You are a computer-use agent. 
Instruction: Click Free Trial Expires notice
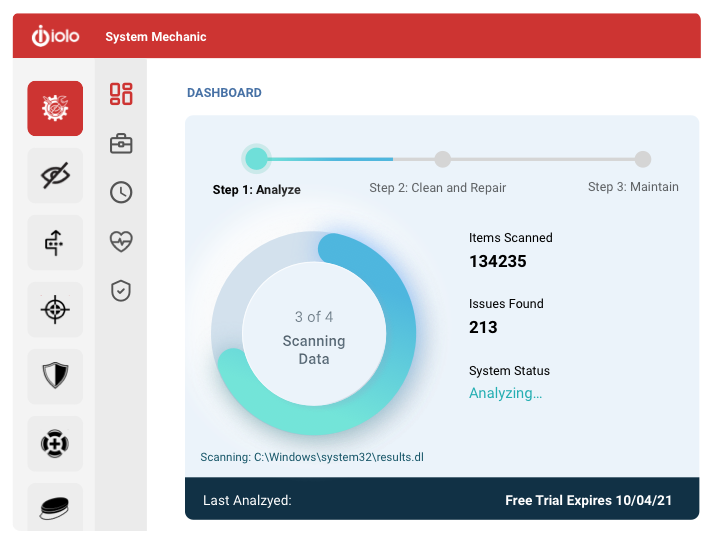(588, 500)
